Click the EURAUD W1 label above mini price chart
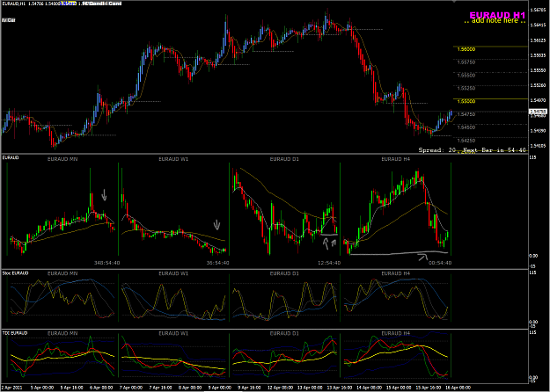Screen dimensions: 550x392 [173, 159]
